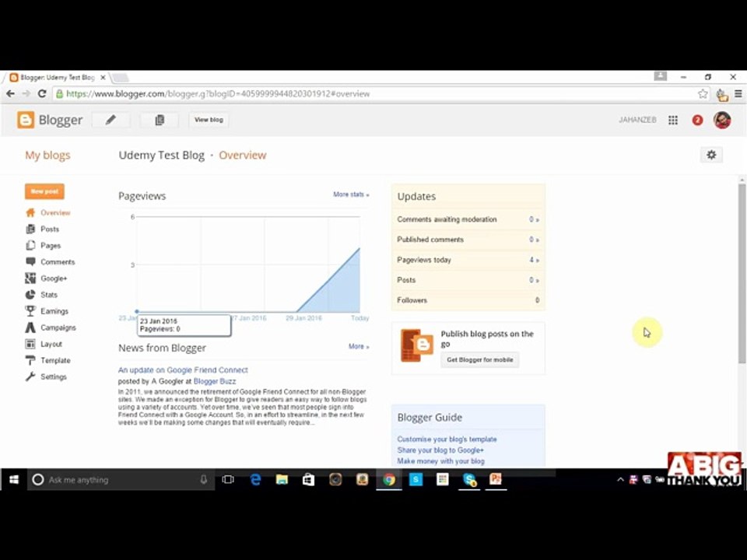Bookmark this page with star icon
747x560 pixels.
[703, 94]
